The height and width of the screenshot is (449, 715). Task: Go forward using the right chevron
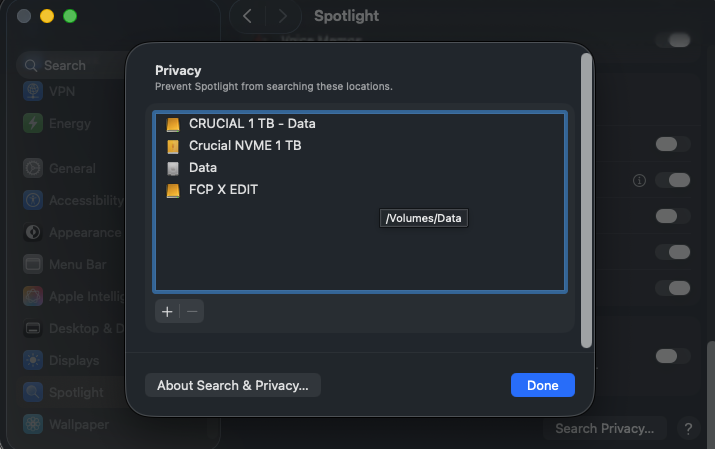283,16
